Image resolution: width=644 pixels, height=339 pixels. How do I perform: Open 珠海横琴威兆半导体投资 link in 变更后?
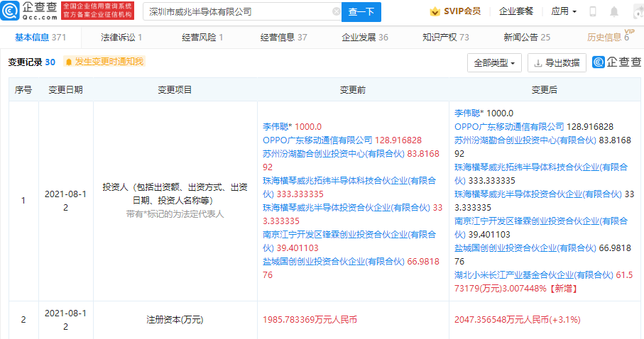(x=538, y=194)
